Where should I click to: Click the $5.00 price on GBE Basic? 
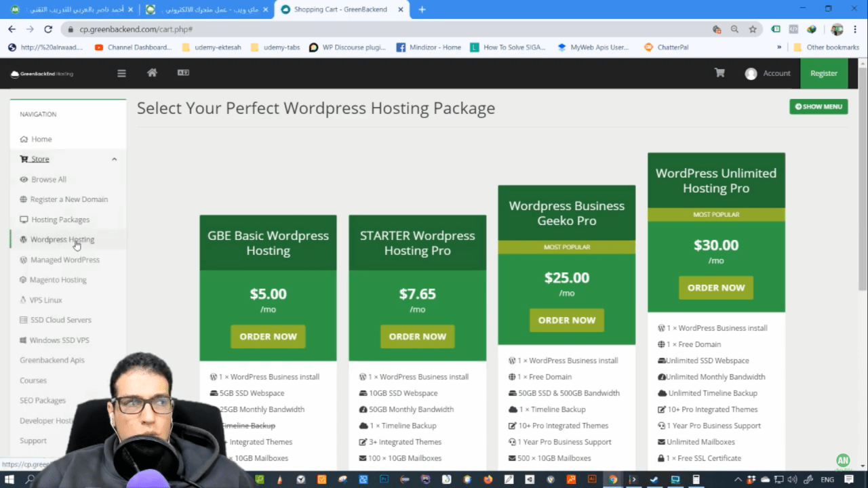coord(268,294)
